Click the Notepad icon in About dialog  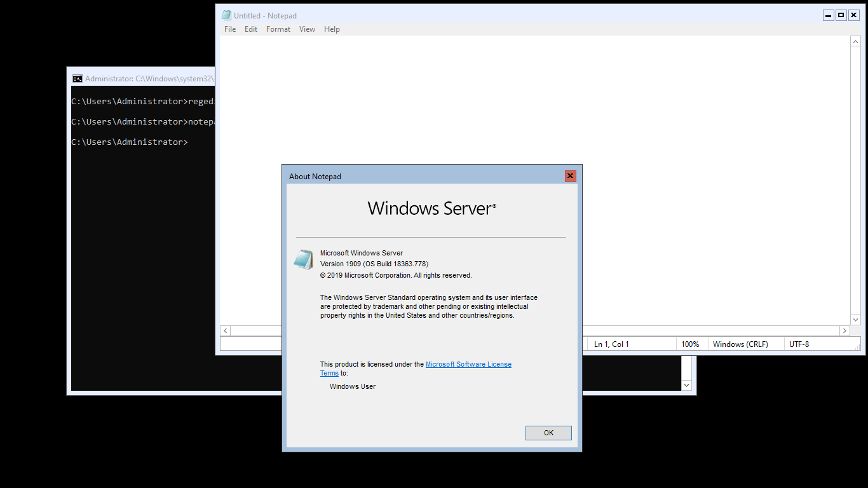pyautogui.click(x=303, y=259)
